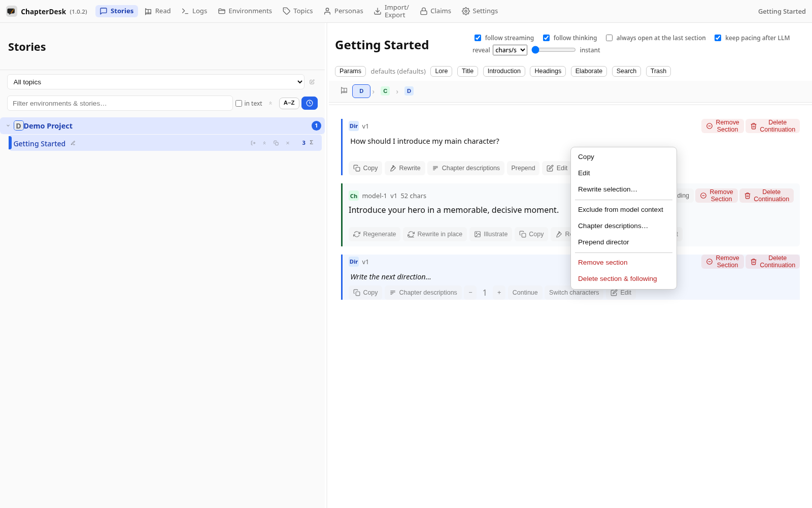This screenshot has height=508, width=812.
Task: Toggle the follow thinking checkbox
Action: [x=546, y=38]
